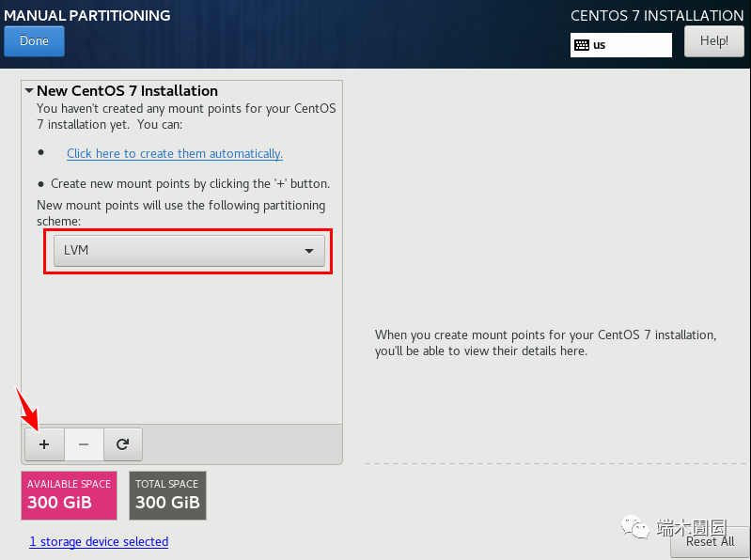Reload storage configuration with refresh icon
The image size is (751, 560).
point(122,444)
